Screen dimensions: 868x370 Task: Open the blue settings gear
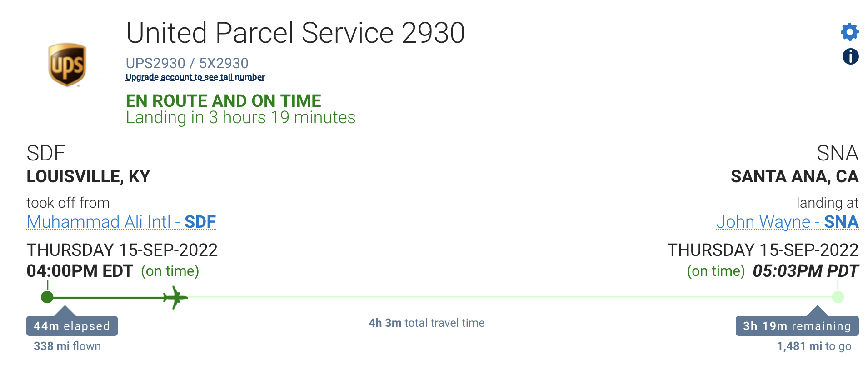(x=849, y=32)
